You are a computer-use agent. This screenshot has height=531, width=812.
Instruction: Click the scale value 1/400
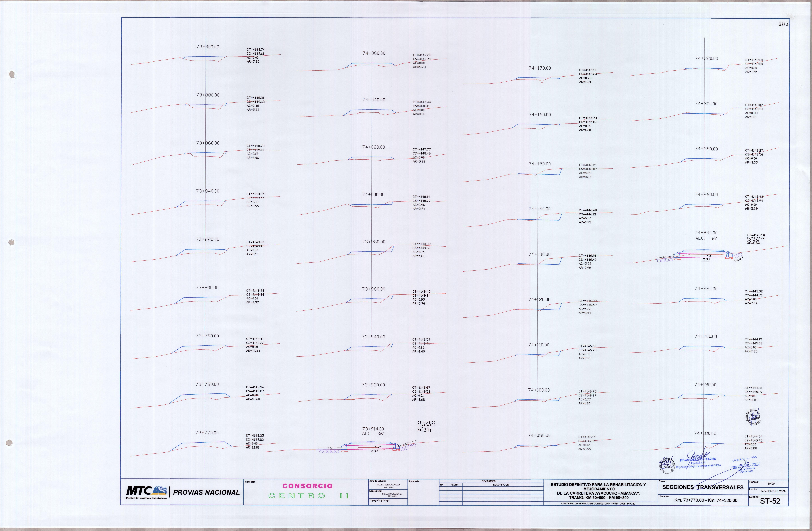point(771,484)
